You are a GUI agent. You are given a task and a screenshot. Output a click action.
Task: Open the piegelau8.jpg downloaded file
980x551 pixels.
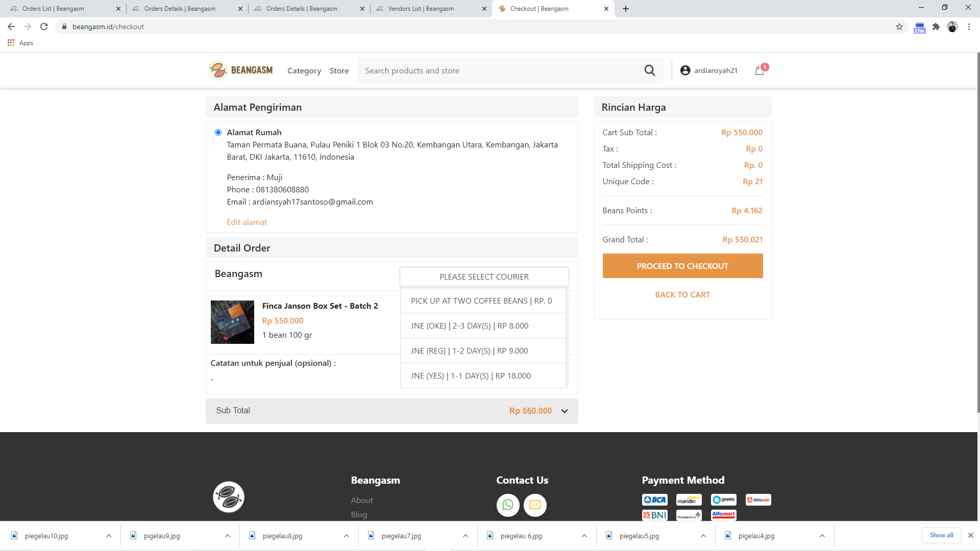[x=282, y=536]
